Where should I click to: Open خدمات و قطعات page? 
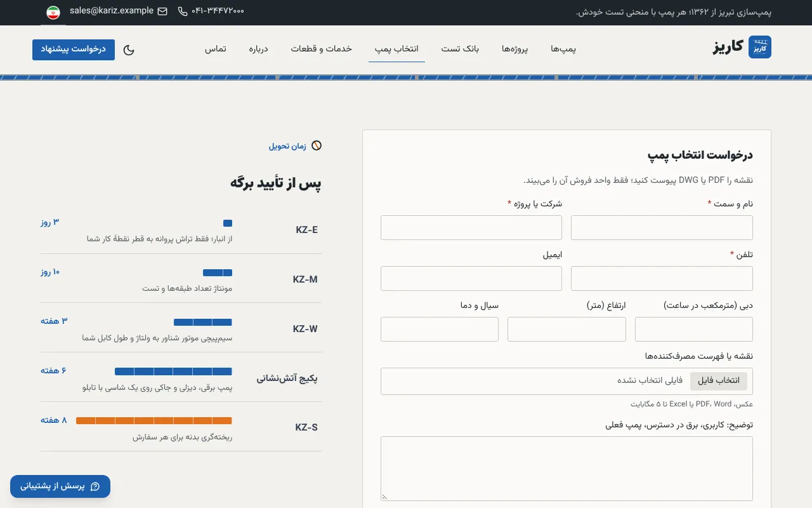322,49
